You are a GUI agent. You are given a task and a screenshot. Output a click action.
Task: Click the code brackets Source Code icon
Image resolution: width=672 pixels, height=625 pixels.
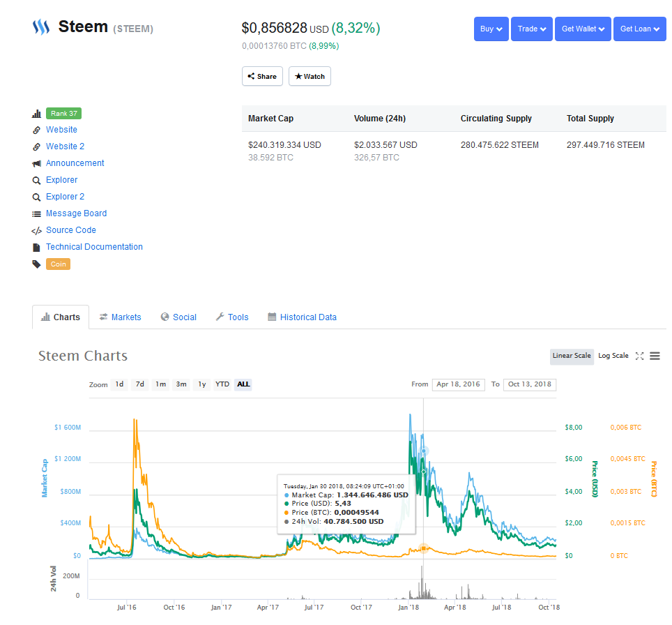tap(36, 231)
